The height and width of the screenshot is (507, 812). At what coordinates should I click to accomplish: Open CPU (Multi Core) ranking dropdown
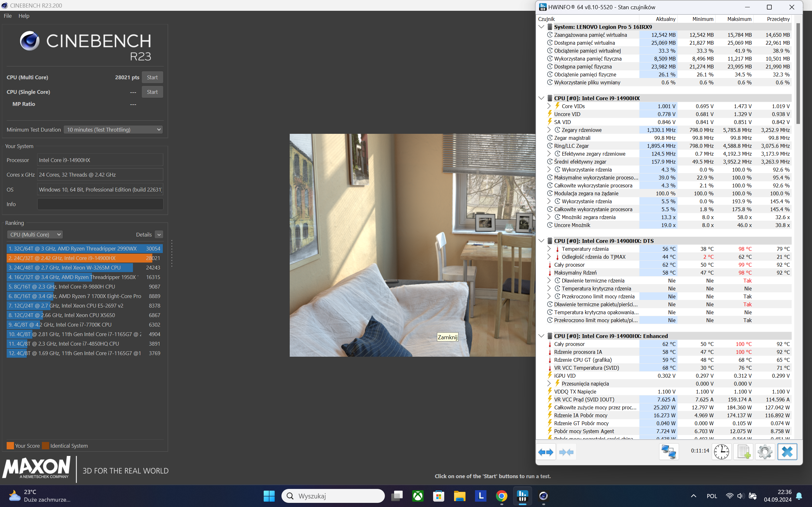(35, 235)
